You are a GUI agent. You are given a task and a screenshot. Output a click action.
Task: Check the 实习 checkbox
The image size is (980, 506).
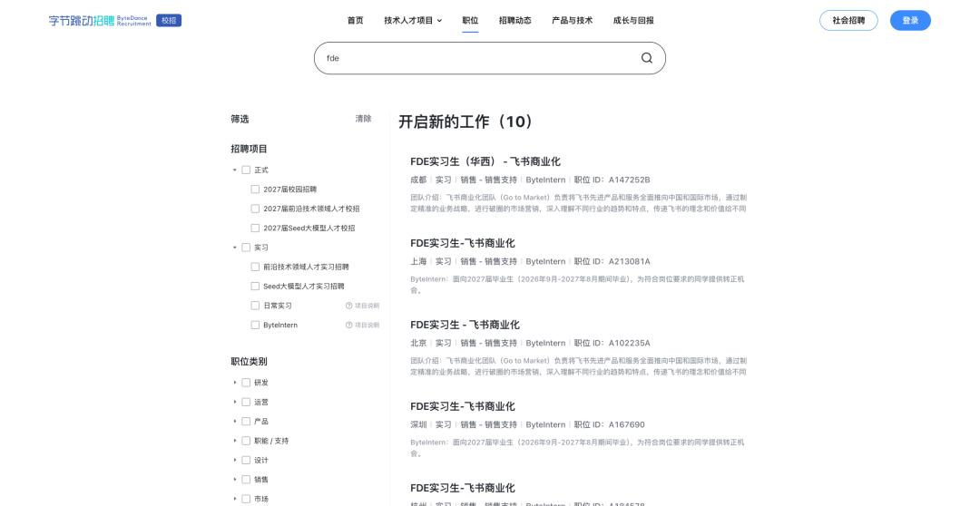tap(246, 248)
